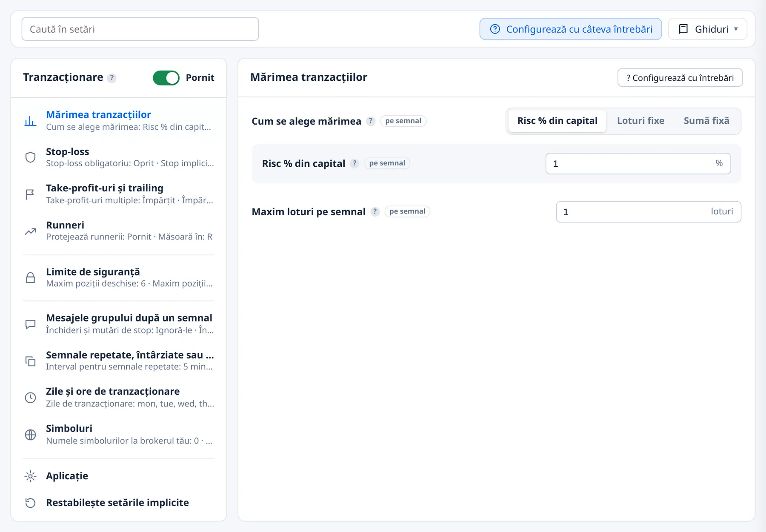Toggle the Tranzacționare Pornit switch
This screenshot has width=766, height=532.
pyautogui.click(x=166, y=78)
